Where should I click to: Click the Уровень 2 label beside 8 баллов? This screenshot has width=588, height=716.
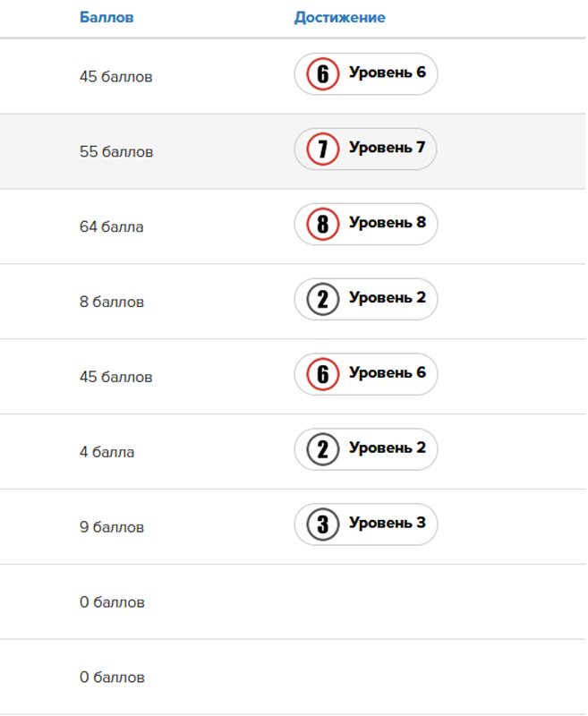tap(388, 297)
